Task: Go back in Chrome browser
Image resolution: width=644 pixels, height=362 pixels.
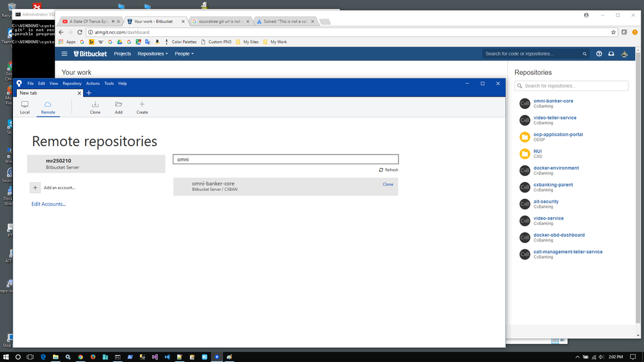Action: 61,32
